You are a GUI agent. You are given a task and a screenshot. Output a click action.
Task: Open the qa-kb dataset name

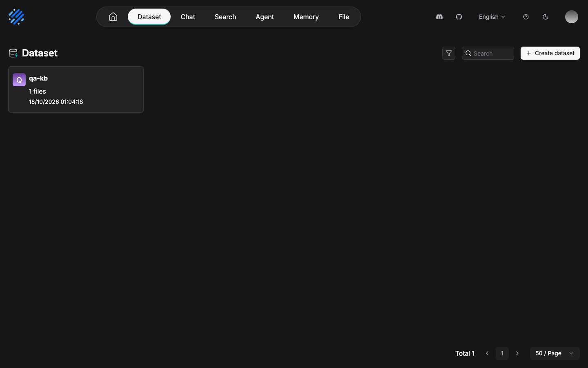(38, 78)
